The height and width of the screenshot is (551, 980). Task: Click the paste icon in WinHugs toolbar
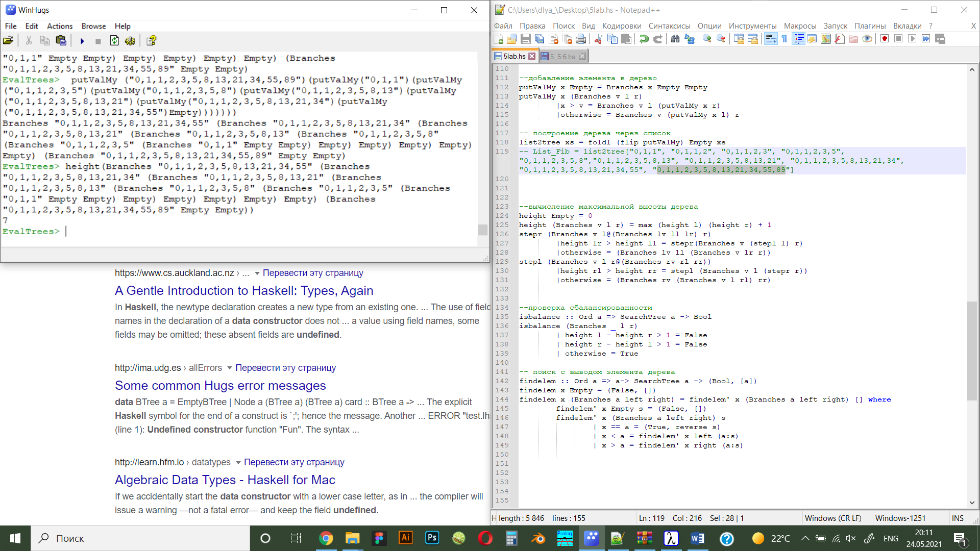pos(61,41)
